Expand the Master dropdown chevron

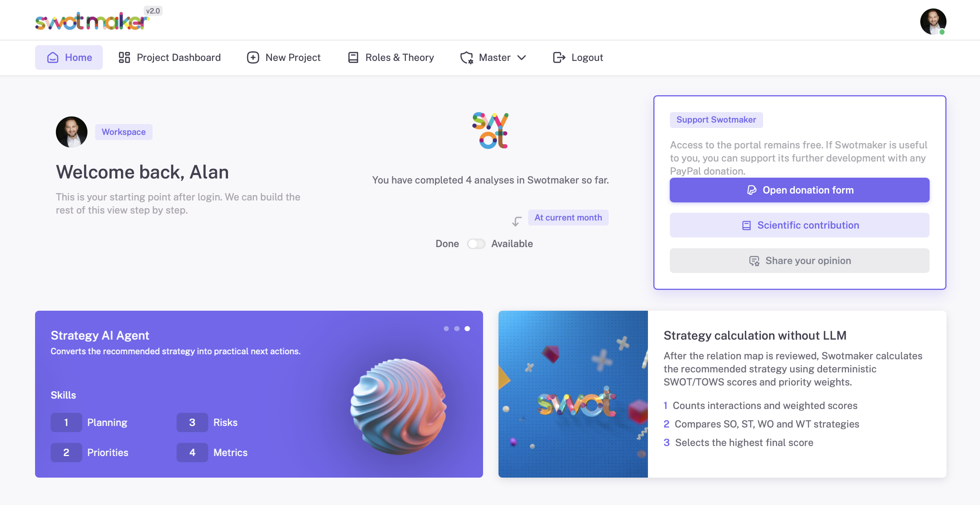tap(522, 57)
